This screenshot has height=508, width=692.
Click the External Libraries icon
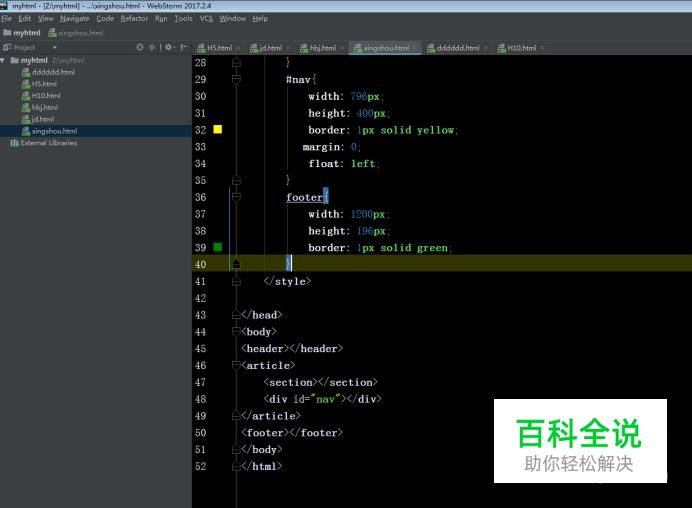click(x=14, y=143)
